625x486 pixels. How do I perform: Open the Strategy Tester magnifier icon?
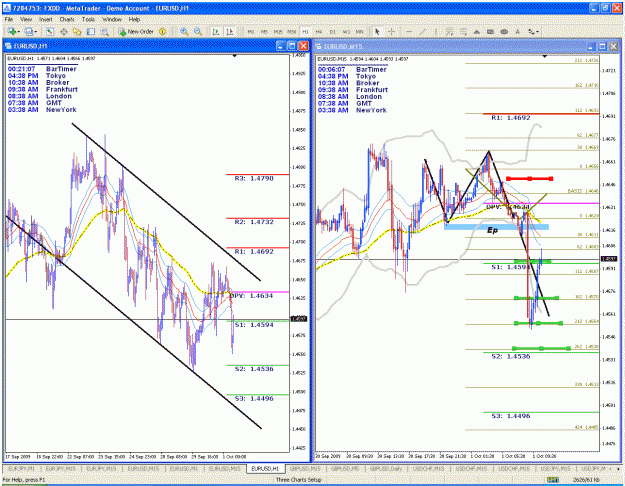pos(104,31)
